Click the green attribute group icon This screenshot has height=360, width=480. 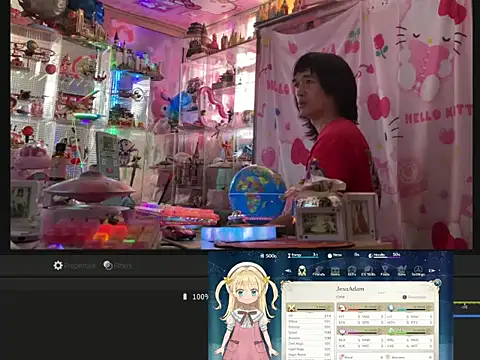click(392, 331)
